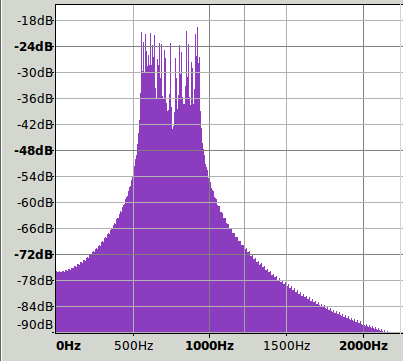Click the -78dB axis label
This screenshot has width=403, height=361.
[x=35, y=281]
